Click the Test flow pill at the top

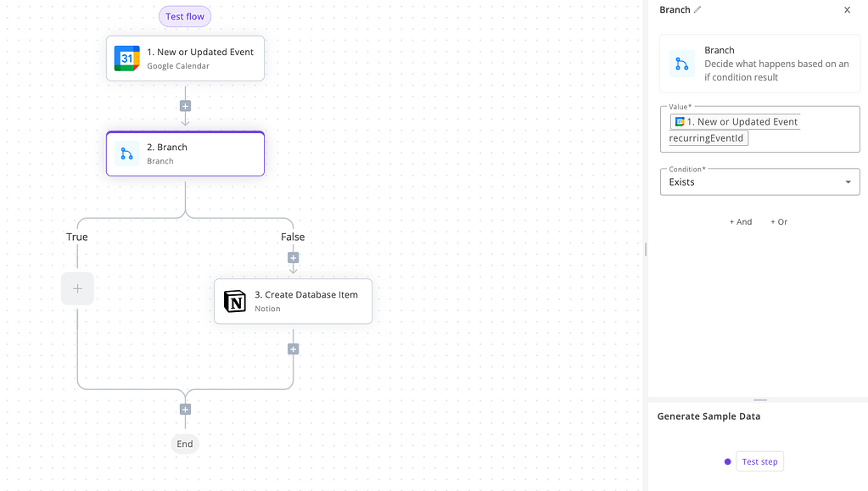184,15
